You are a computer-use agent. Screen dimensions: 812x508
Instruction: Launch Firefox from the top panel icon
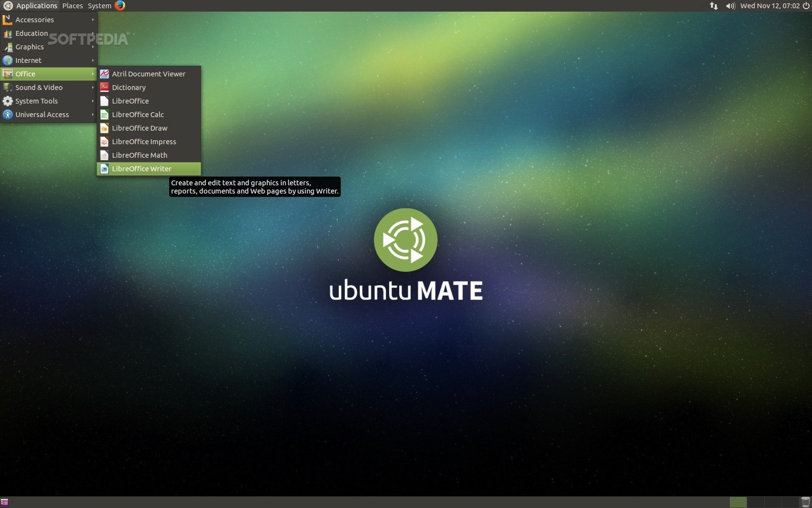(x=120, y=6)
